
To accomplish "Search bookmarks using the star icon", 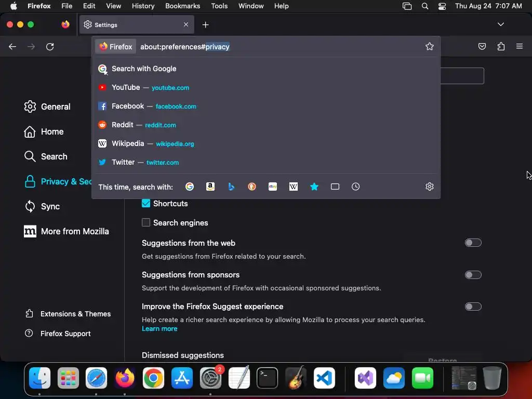I will tap(314, 187).
